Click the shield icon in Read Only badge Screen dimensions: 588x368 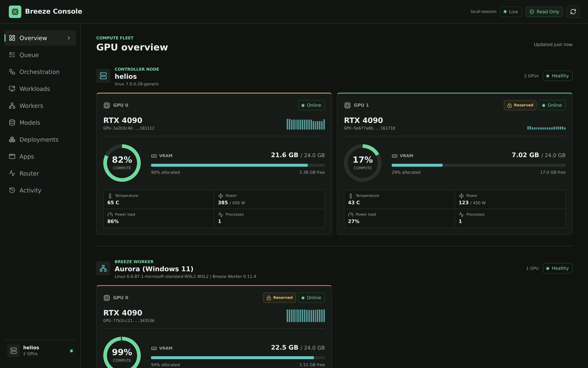[x=532, y=12]
